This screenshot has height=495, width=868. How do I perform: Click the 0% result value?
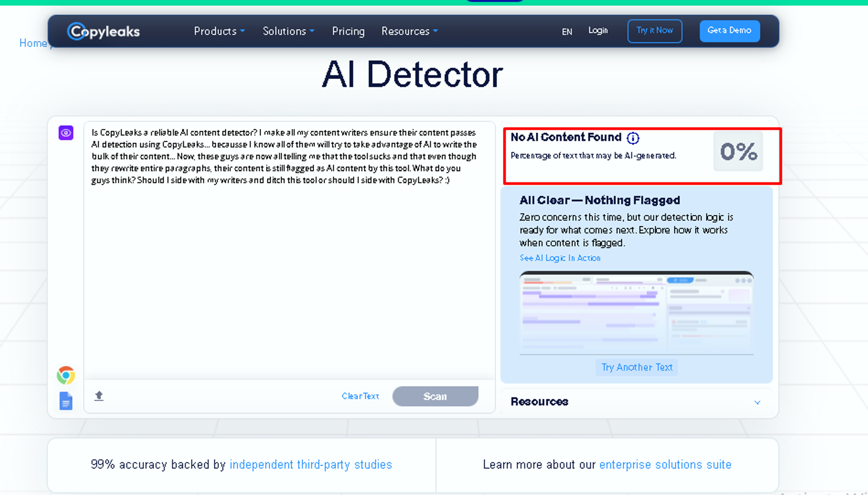(x=738, y=151)
